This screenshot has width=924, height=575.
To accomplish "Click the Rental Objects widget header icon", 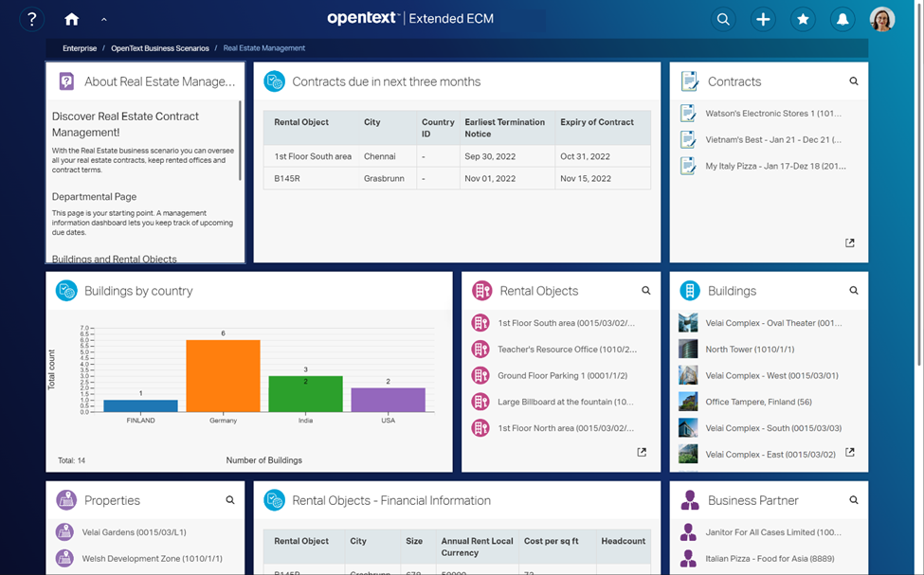I will (482, 291).
